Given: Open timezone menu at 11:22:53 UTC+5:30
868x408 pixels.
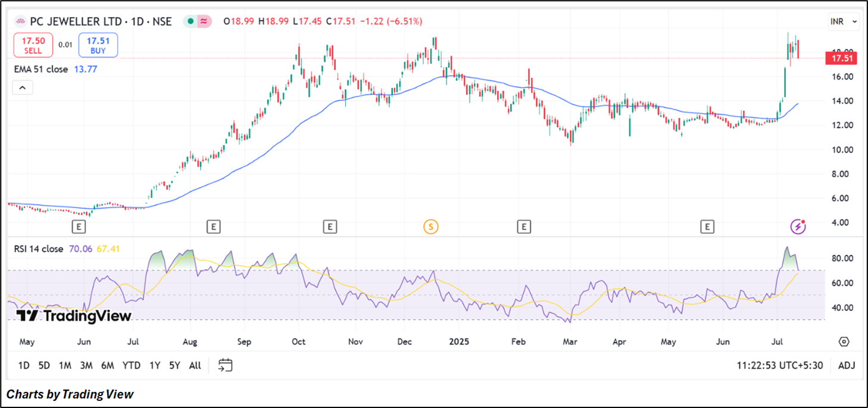Looking at the screenshot, I should pyautogui.click(x=780, y=365).
